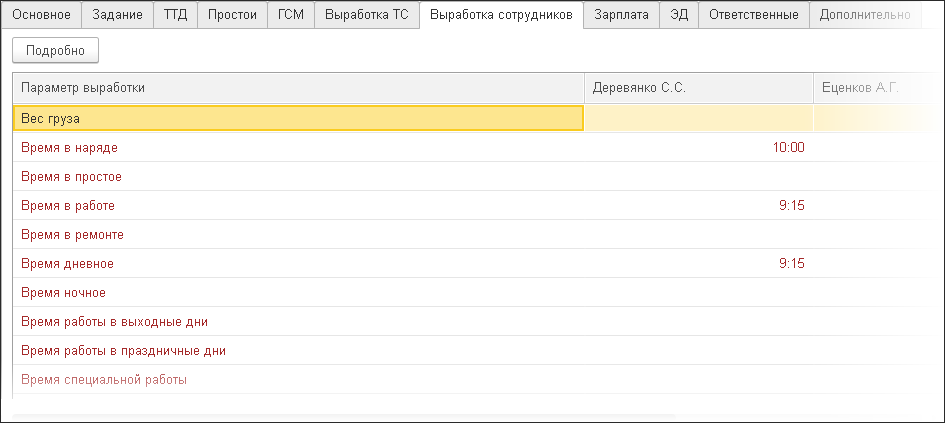Select the Время в ремонте row
Image resolution: width=945 pixels, height=423 pixels.
pos(297,235)
